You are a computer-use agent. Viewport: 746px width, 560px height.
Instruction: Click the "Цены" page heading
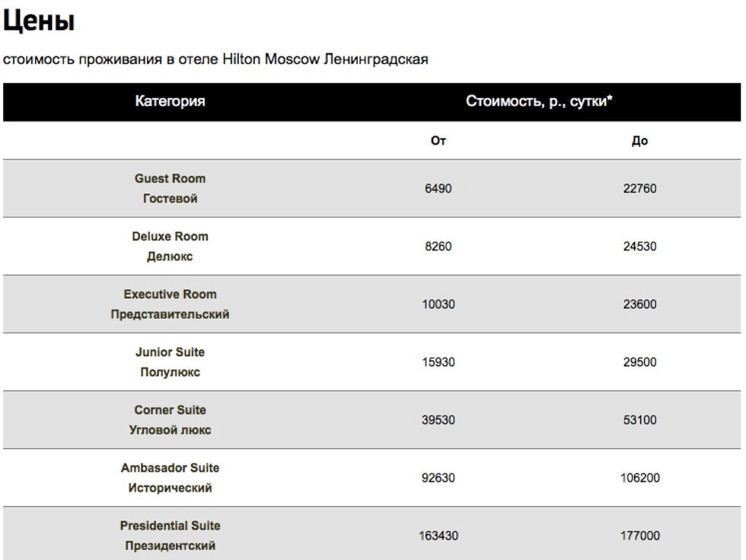point(39,22)
